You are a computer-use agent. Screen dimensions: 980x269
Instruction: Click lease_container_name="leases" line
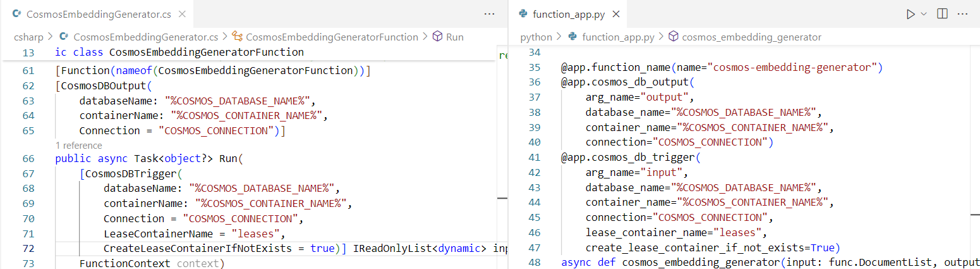click(677, 232)
